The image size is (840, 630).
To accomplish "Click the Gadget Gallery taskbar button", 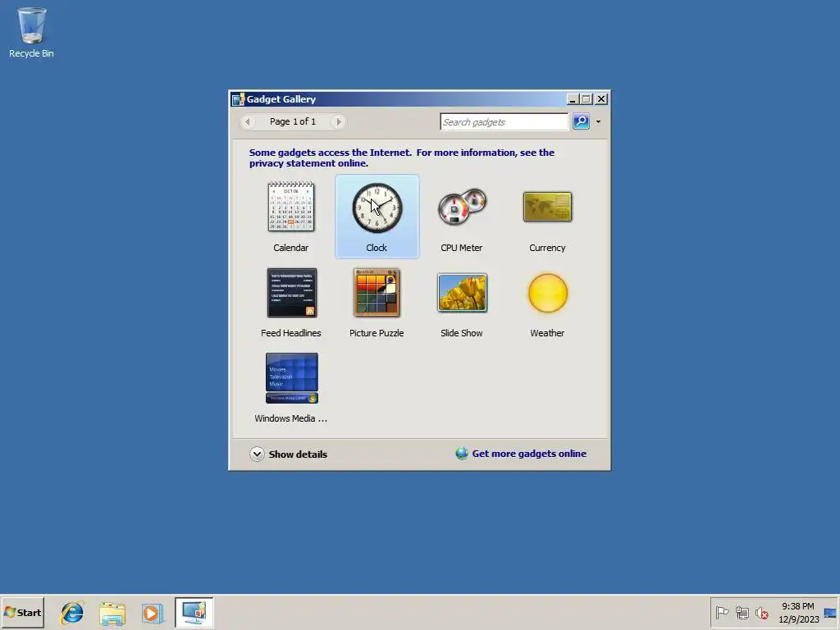I will coord(194,612).
